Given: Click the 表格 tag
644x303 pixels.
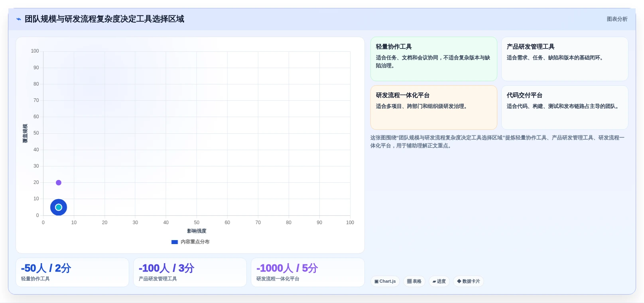Looking at the screenshot, I should tap(414, 281).
